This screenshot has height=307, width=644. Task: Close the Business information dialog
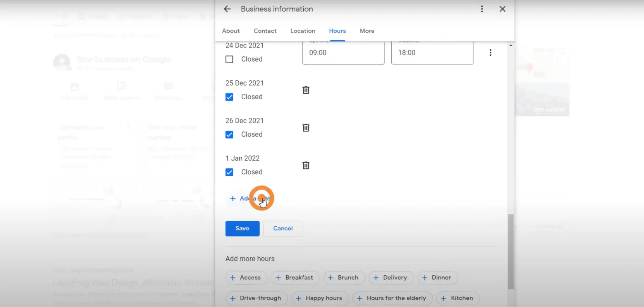(x=502, y=9)
